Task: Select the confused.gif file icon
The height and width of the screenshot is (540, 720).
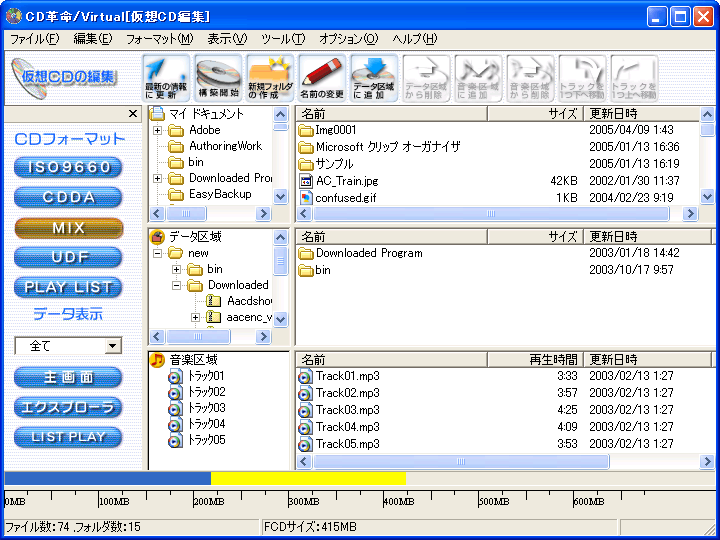Action: [305, 198]
